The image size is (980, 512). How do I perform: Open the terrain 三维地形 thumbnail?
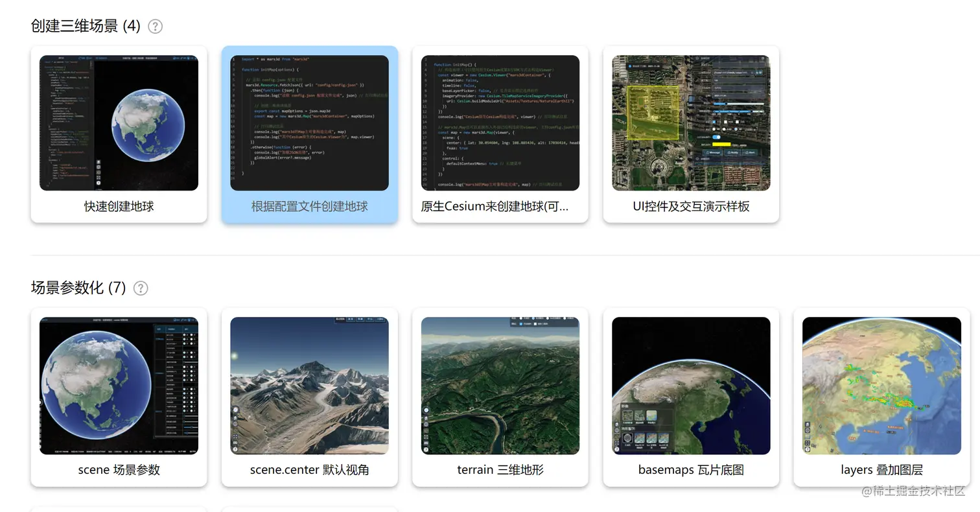500,386
